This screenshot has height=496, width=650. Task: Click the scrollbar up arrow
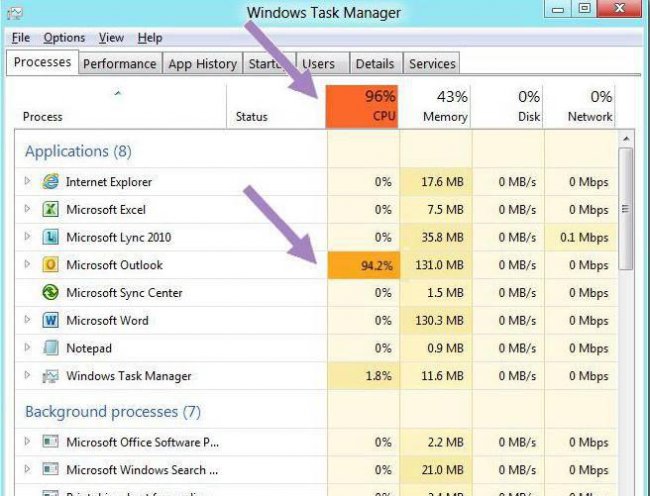pyautogui.click(x=626, y=138)
